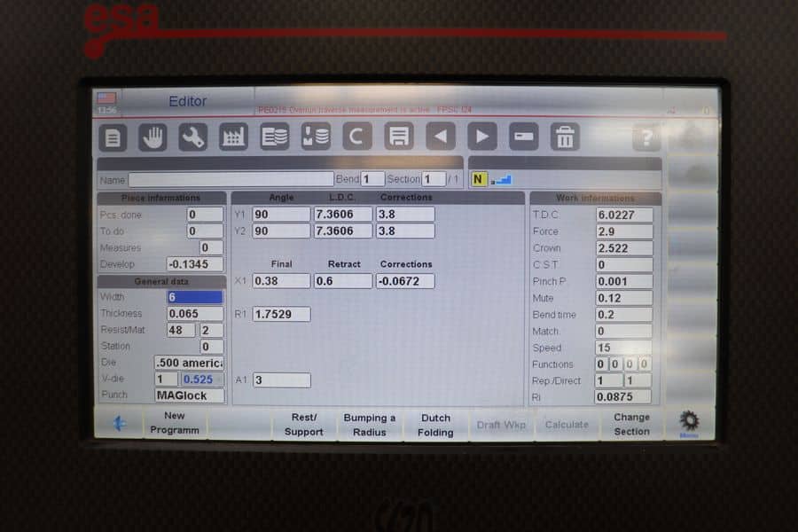Go to next bend with right arrow
This screenshot has width=798, height=532.
481,137
